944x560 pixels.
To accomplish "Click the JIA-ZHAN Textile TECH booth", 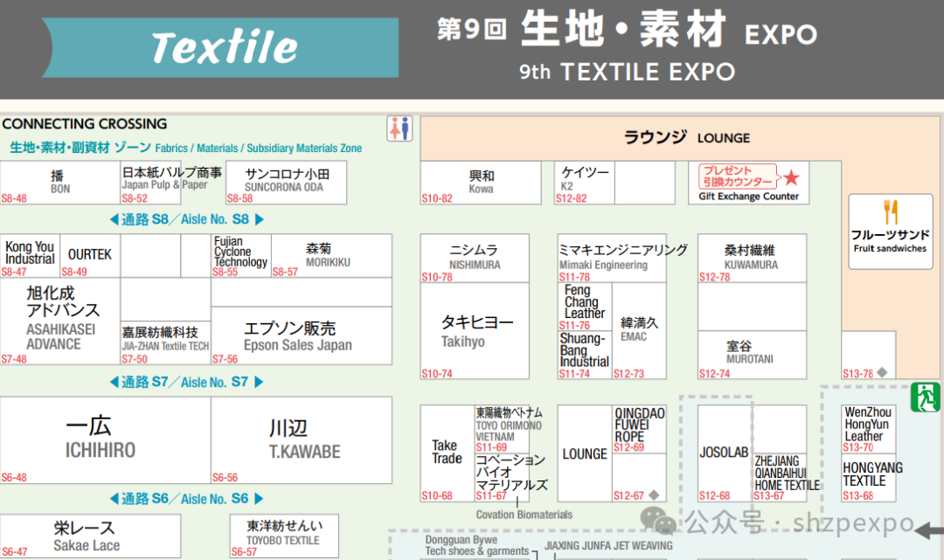I will coord(165,342).
